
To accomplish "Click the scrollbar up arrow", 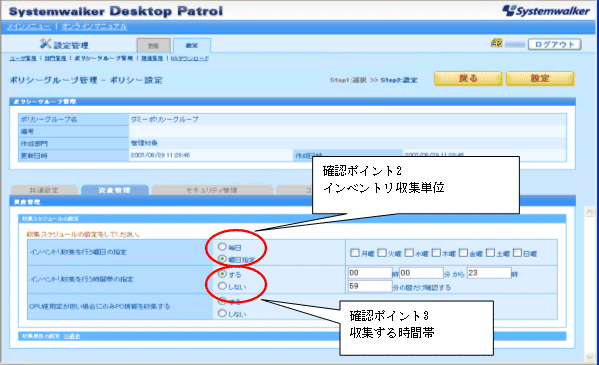I will 589,211.
